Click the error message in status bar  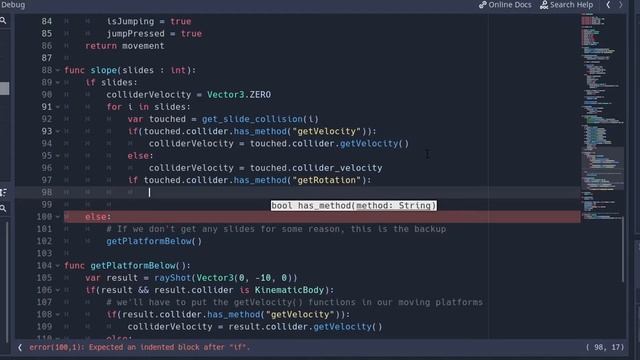tap(139, 347)
